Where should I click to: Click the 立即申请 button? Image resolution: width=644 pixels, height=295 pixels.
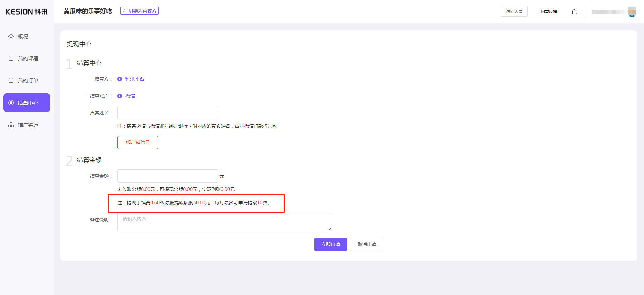330,244
